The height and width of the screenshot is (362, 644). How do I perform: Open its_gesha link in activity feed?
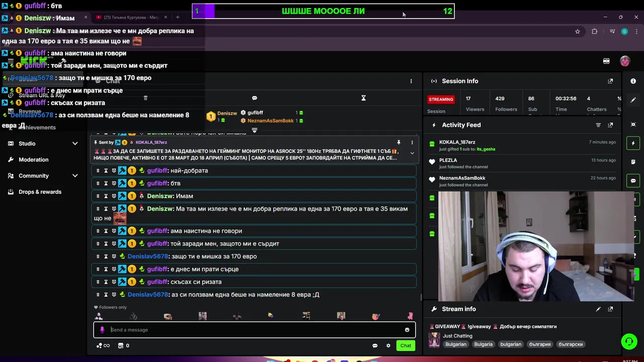click(486, 149)
